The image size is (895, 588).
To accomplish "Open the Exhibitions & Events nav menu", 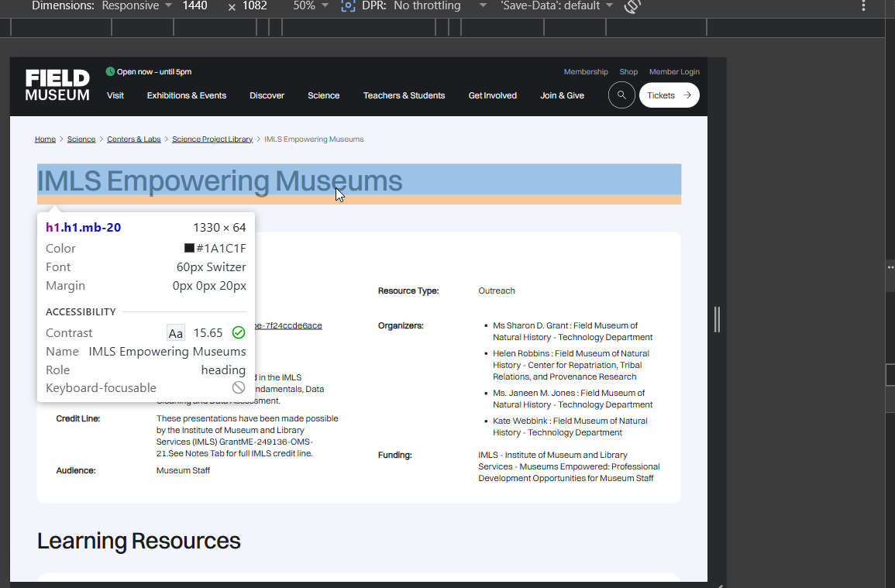I will (187, 95).
